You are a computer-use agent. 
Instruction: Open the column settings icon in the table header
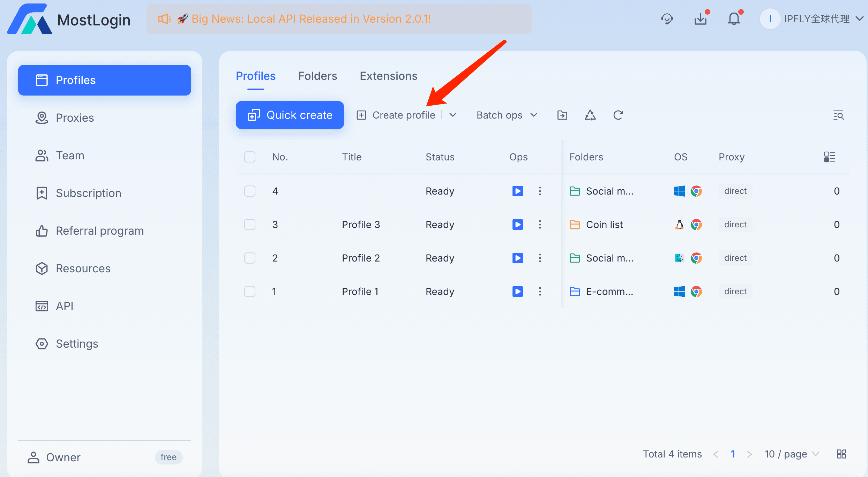click(829, 157)
